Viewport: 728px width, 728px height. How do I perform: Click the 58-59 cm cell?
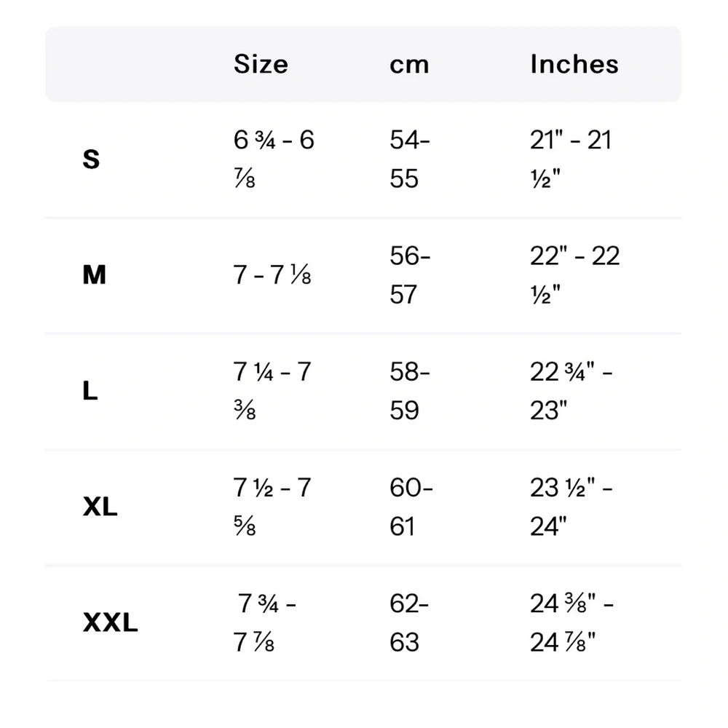pyautogui.click(x=410, y=390)
